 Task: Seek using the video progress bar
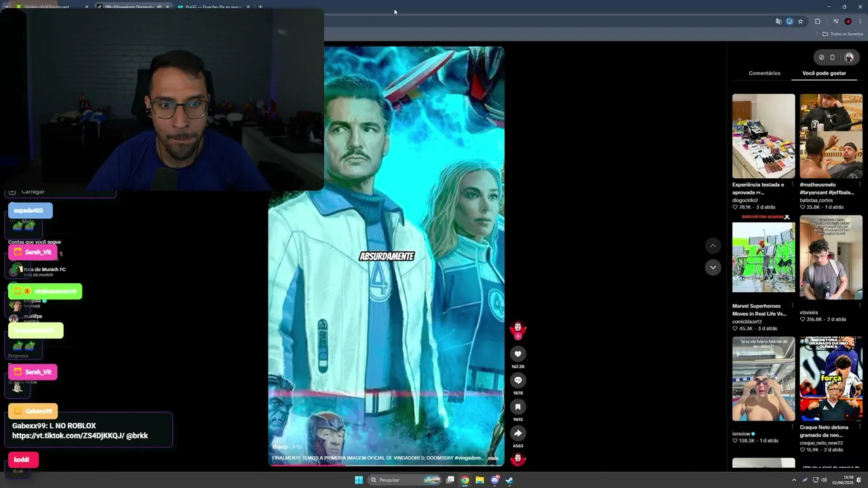(x=387, y=465)
